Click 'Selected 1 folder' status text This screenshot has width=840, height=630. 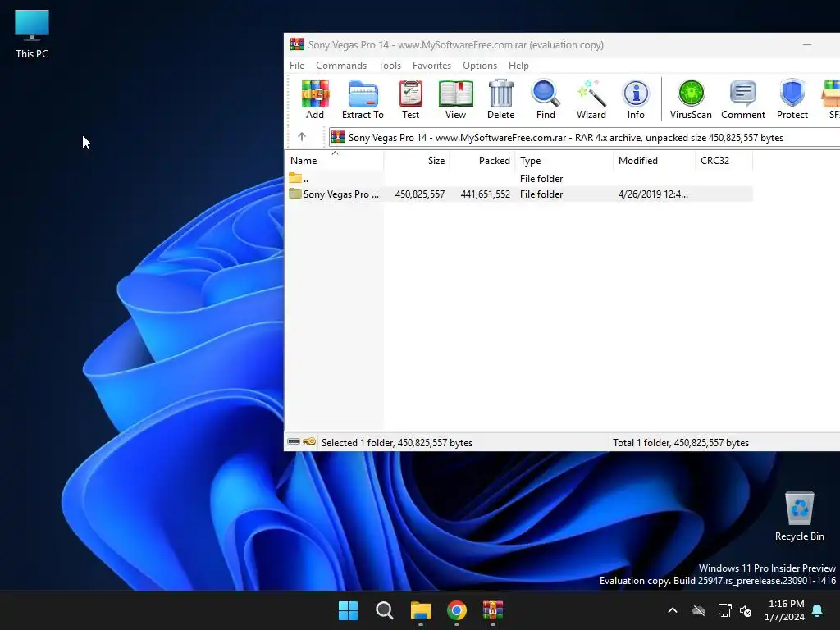(397, 442)
